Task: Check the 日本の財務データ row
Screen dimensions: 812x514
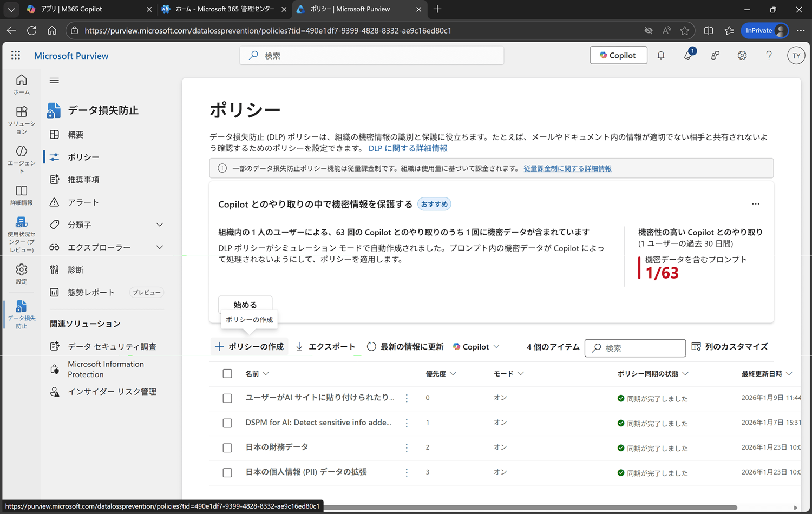Action: click(x=227, y=448)
